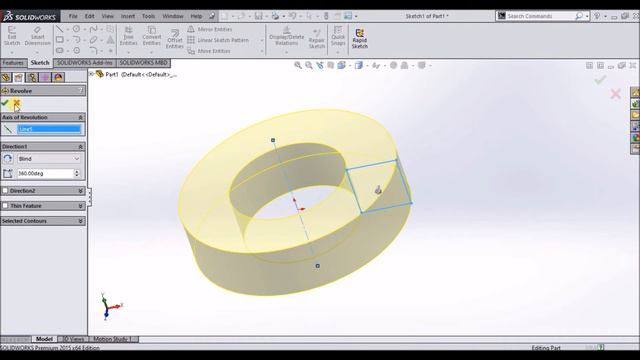The height and width of the screenshot is (360, 640).
Task: Select the Corner Rectangle tool
Action: coord(60,40)
